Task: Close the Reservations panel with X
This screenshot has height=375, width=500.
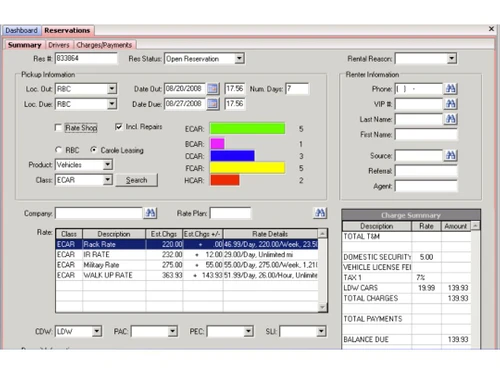Action: [x=491, y=29]
